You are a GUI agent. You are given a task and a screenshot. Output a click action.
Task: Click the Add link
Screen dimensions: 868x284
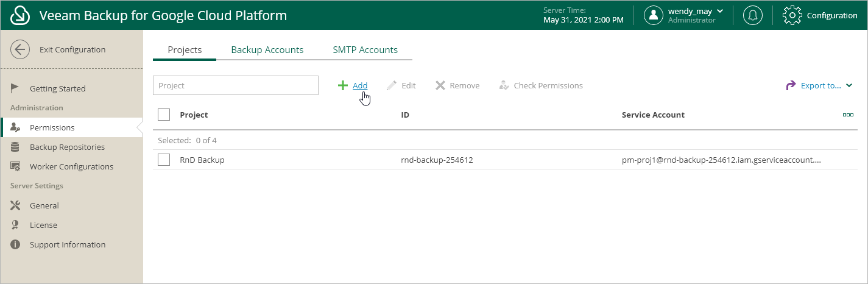[x=360, y=85]
